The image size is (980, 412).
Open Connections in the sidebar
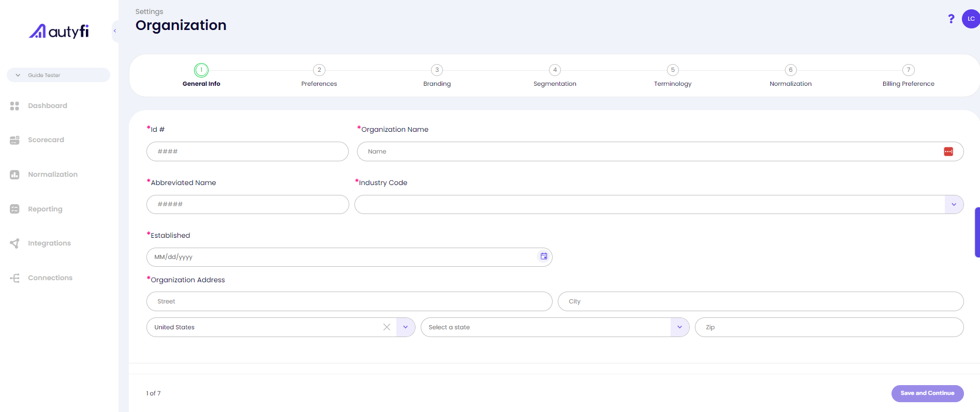click(x=50, y=278)
